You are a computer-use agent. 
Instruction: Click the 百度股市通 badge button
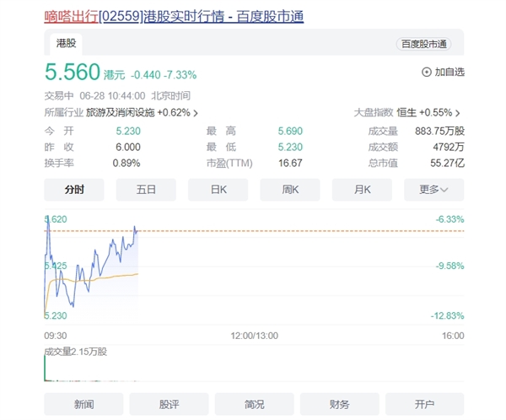pos(423,44)
